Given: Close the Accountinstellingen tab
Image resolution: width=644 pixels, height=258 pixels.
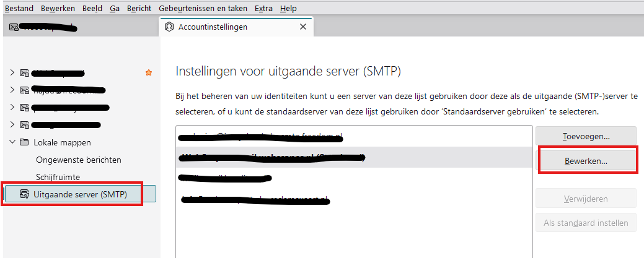Looking at the screenshot, I should [302, 27].
